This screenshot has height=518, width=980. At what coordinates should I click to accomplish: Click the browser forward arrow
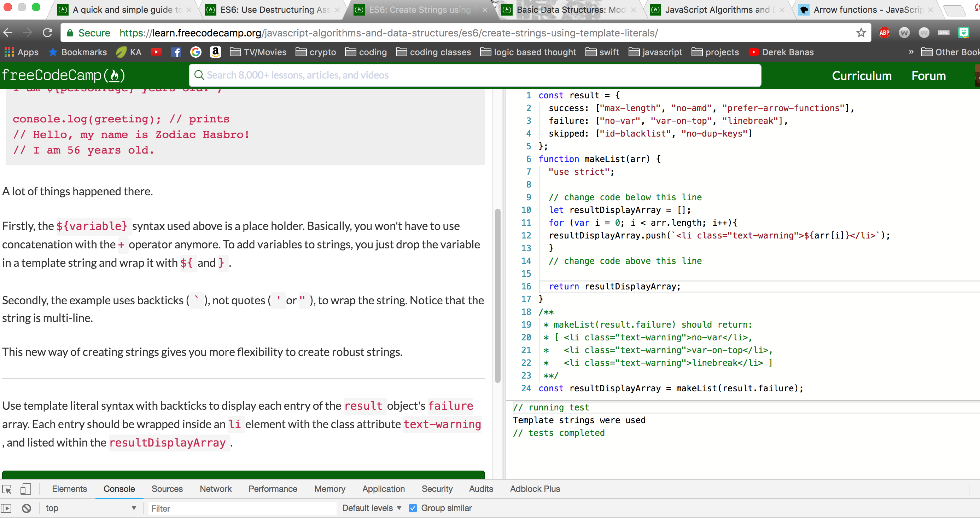pos(27,33)
